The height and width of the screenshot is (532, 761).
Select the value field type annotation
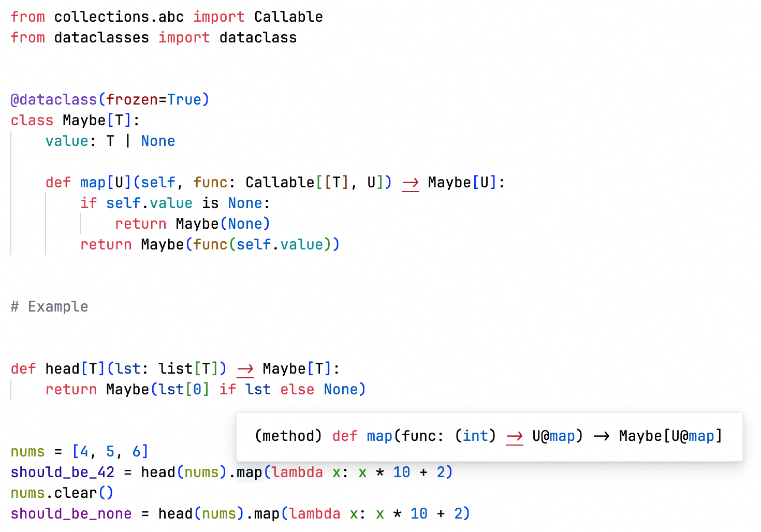[x=140, y=141]
